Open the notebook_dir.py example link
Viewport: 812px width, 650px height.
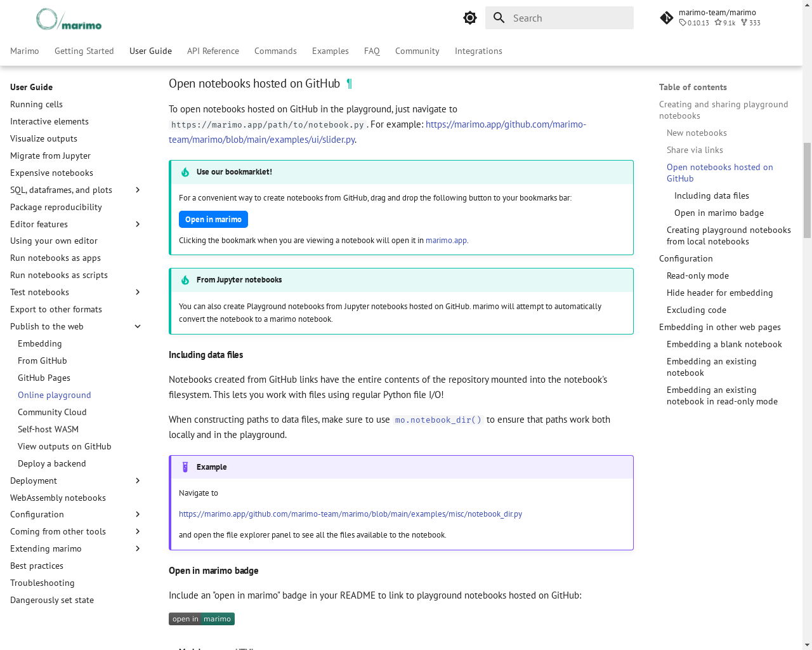point(350,514)
